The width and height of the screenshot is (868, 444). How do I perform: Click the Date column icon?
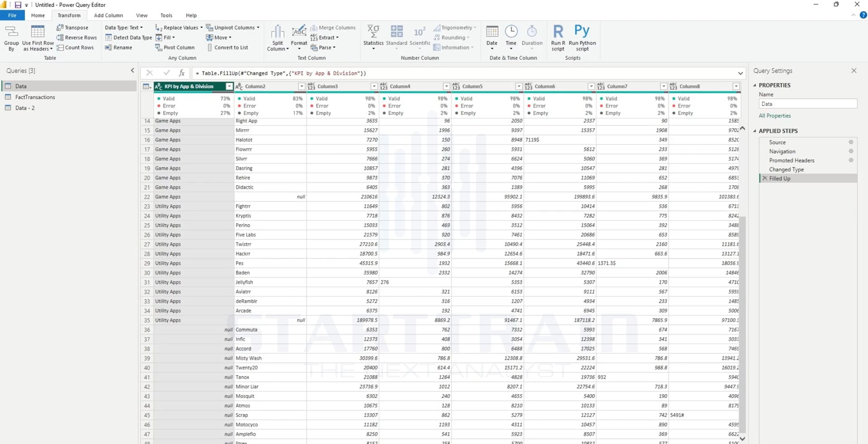492,32
